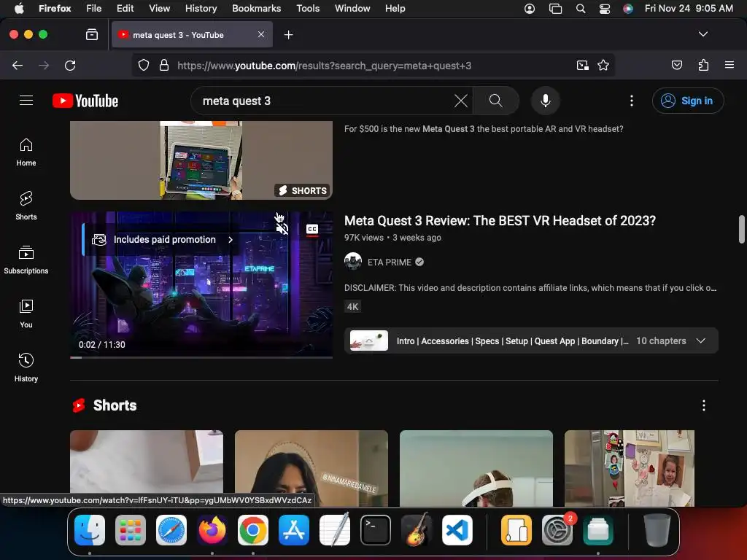Viewport: 747px width, 560px height.
Task: Launch Visual Studio Code from Dock
Action: point(457,530)
